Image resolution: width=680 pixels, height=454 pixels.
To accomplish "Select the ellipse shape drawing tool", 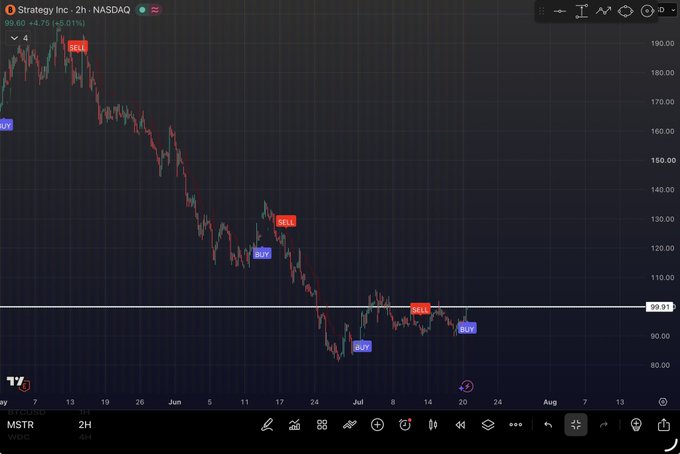I will (625, 11).
